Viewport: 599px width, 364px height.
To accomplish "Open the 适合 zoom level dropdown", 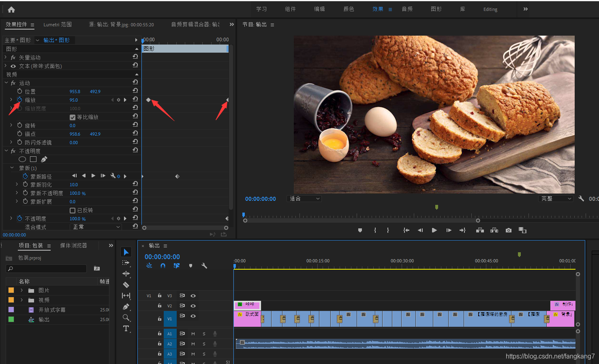I will click(x=304, y=199).
